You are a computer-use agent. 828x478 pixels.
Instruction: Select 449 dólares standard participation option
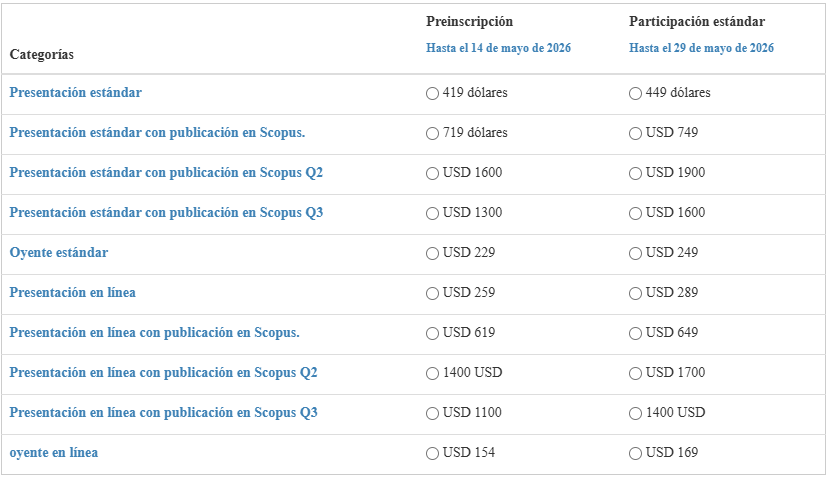click(x=635, y=93)
